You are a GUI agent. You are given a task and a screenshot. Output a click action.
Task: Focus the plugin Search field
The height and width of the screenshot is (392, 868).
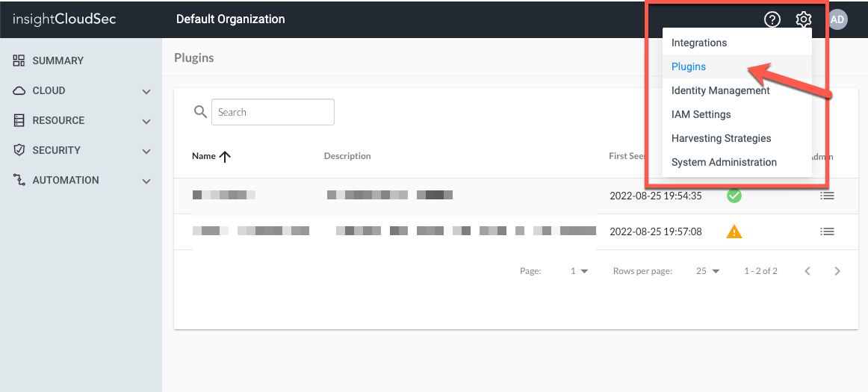[273, 112]
